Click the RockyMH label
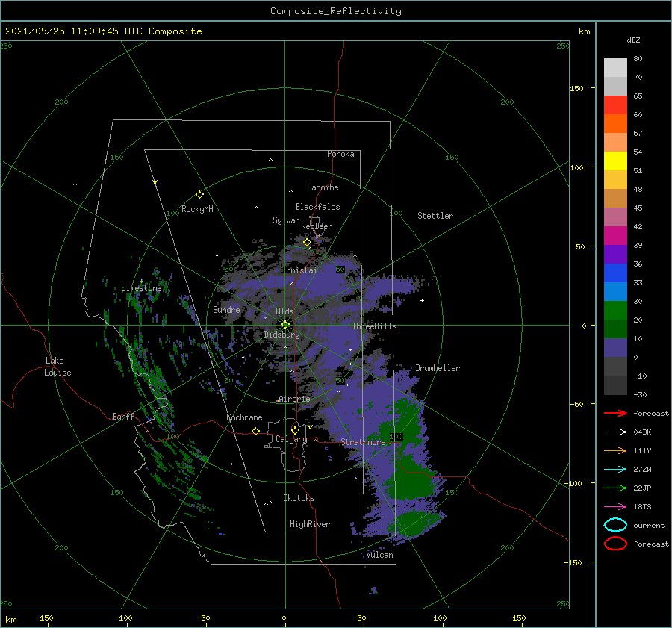672x628 pixels. [x=197, y=209]
